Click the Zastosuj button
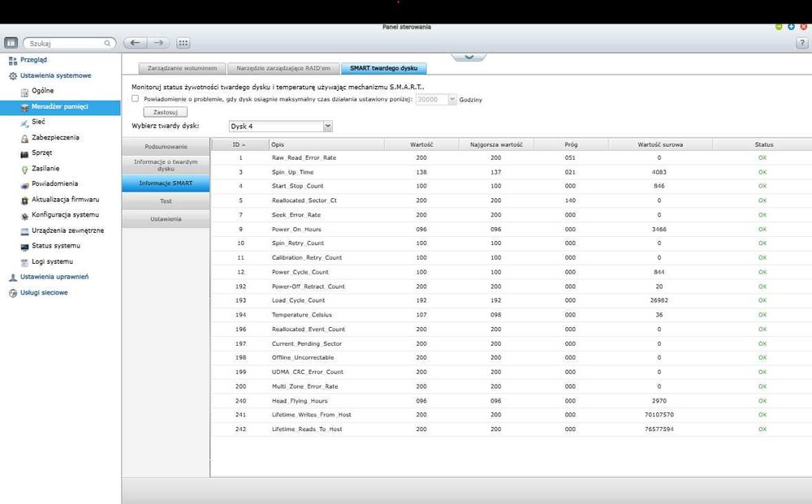The width and height of the screenshot is (812, 504). (x=165, y=112)
